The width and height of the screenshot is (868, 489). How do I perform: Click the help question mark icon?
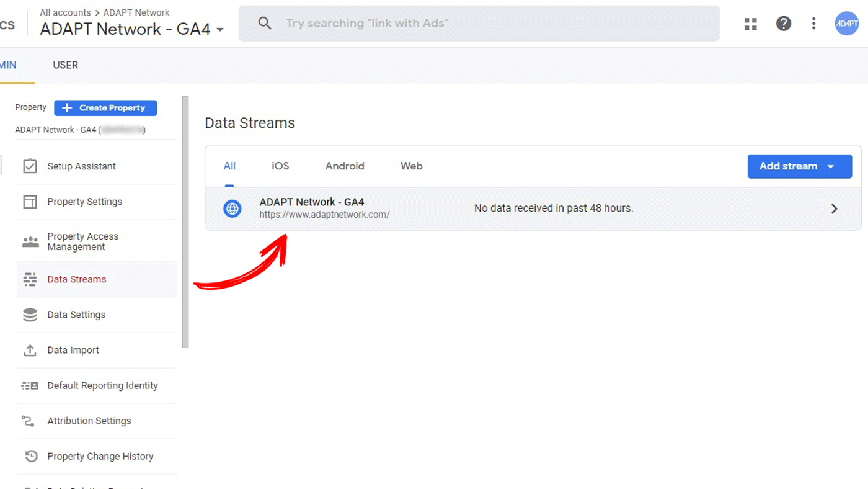(784, 24)
